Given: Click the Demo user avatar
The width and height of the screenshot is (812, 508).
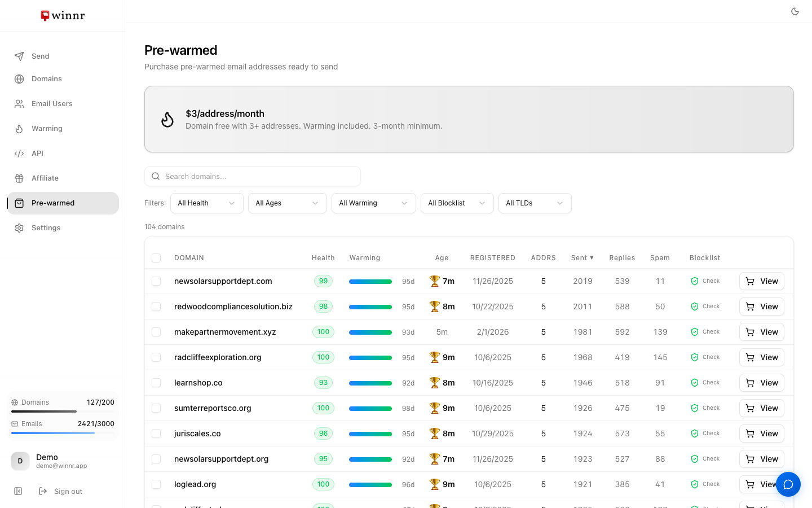Looking at the screenshot, I should click(x=20, y=461).
